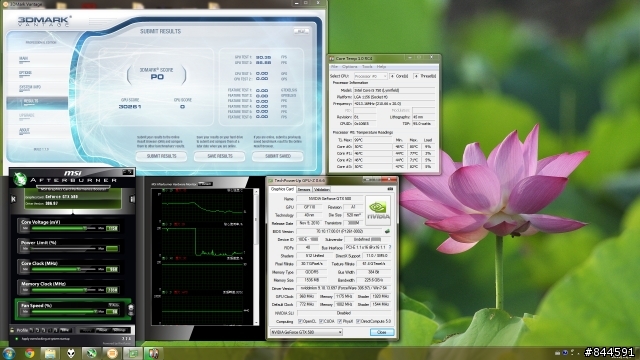Adjust the Fan Speed (%) slider

[x=63, y=311]
